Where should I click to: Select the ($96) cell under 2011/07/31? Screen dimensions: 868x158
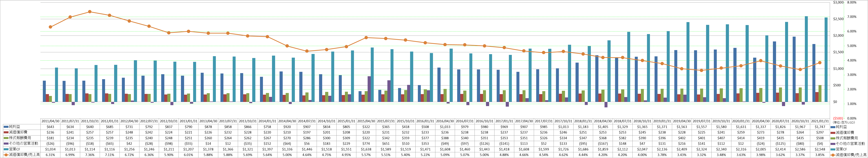coord(70,144)
